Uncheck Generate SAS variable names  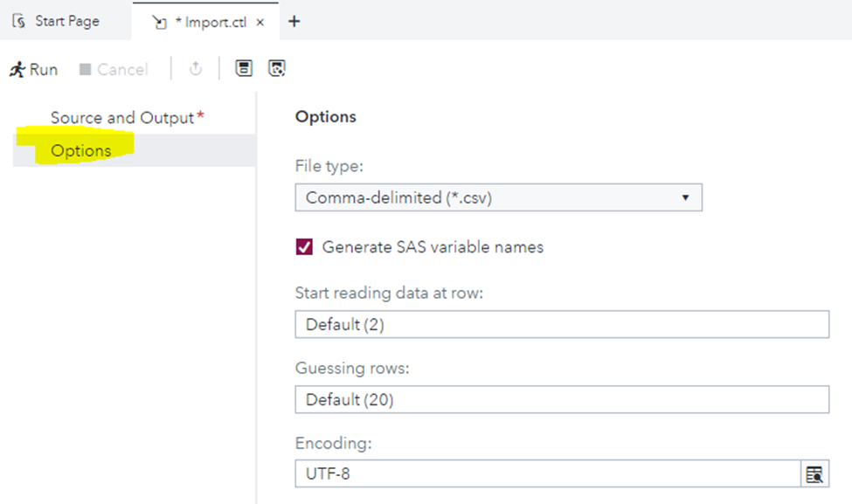304,247
